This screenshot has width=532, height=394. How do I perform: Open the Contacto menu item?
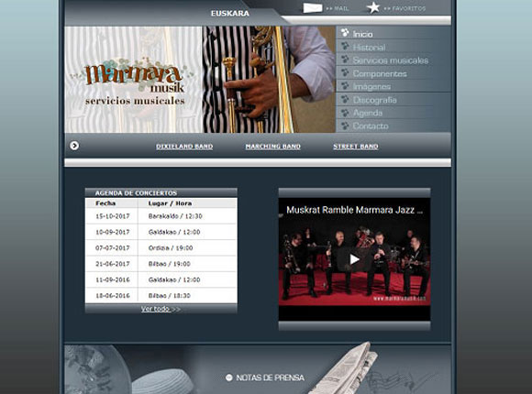[x=371, y=126]
